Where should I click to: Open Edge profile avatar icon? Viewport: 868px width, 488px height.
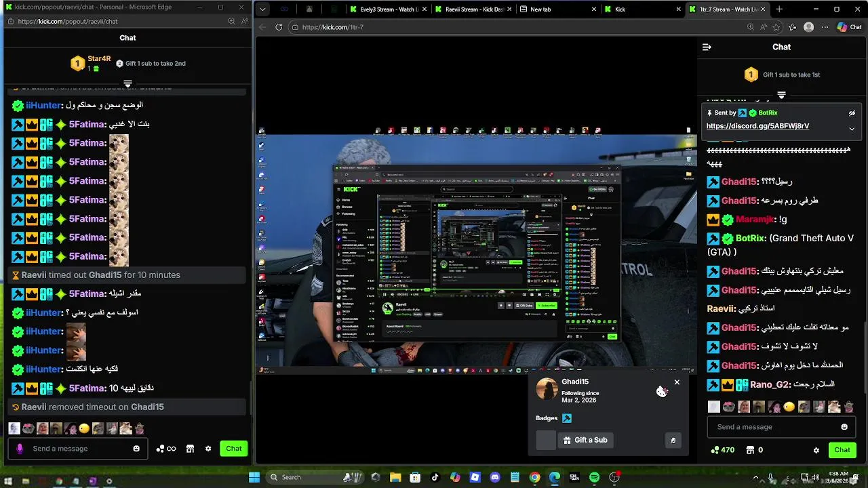[808, 27]
